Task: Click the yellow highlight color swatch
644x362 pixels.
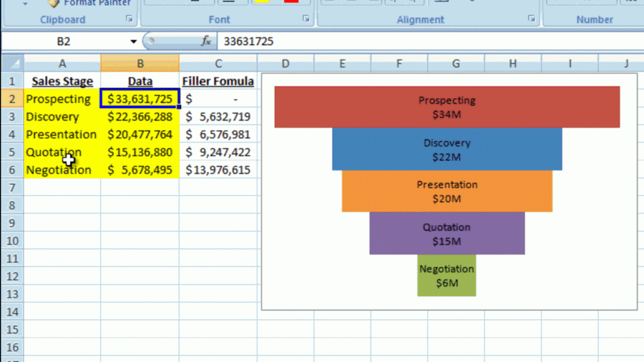Action: click(x=261, y=3)
